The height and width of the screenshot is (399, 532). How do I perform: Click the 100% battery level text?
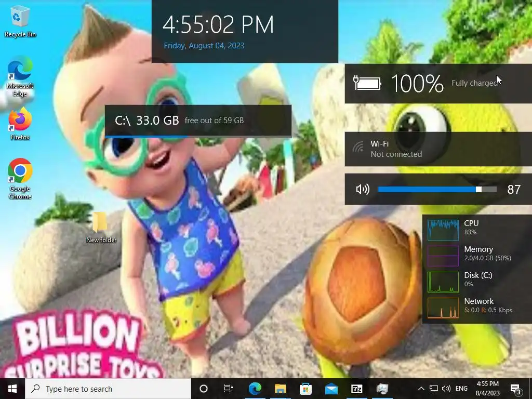coord(417,84)
